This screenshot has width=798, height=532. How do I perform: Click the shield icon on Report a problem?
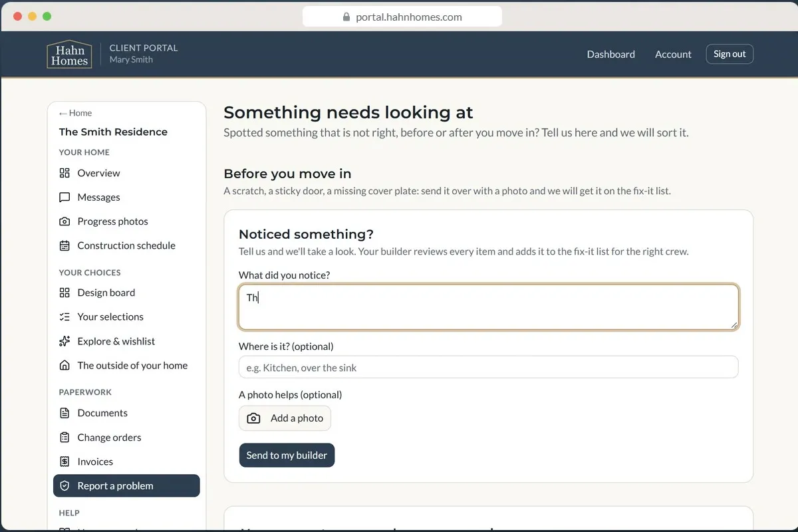[x=65, y=486]
